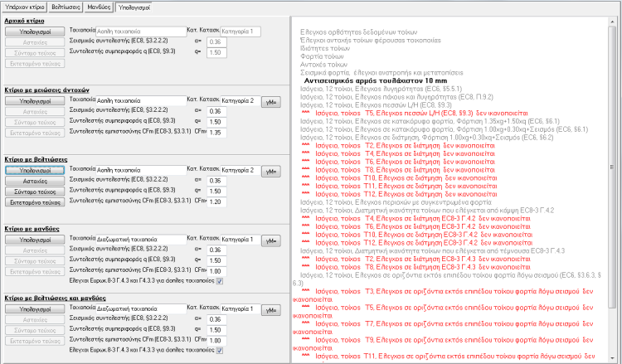Uncheck Eurocode checks in Κτίριο με βελτιώσεις και μανδύες
Viewport: 622px width, 364px height.
pos(219,350)
